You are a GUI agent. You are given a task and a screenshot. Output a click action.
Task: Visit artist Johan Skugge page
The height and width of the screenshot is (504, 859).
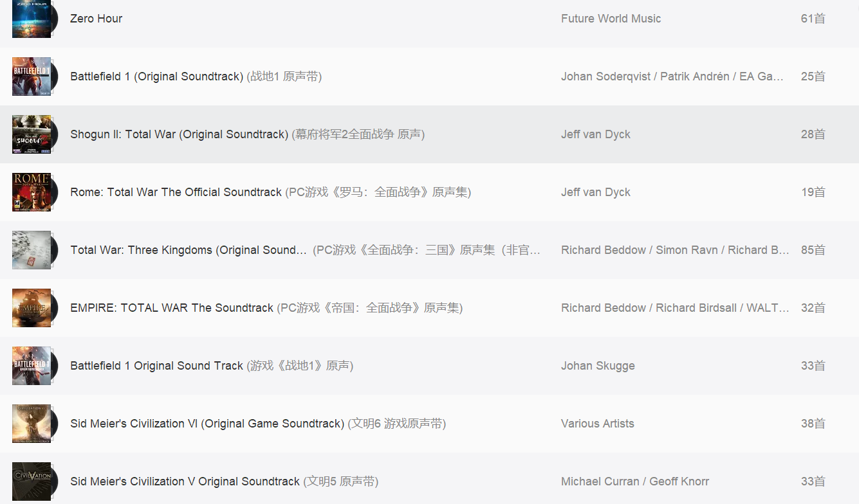598,366
